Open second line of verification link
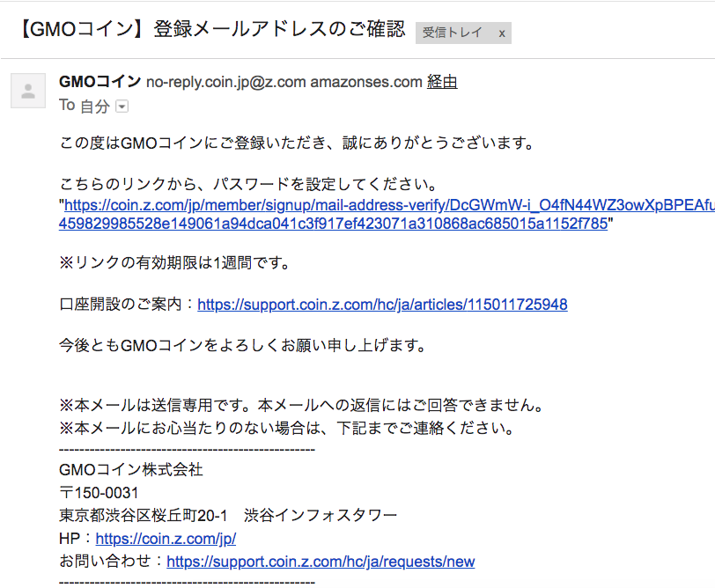This screenshot has width=715, height=588. coord(334,224)
